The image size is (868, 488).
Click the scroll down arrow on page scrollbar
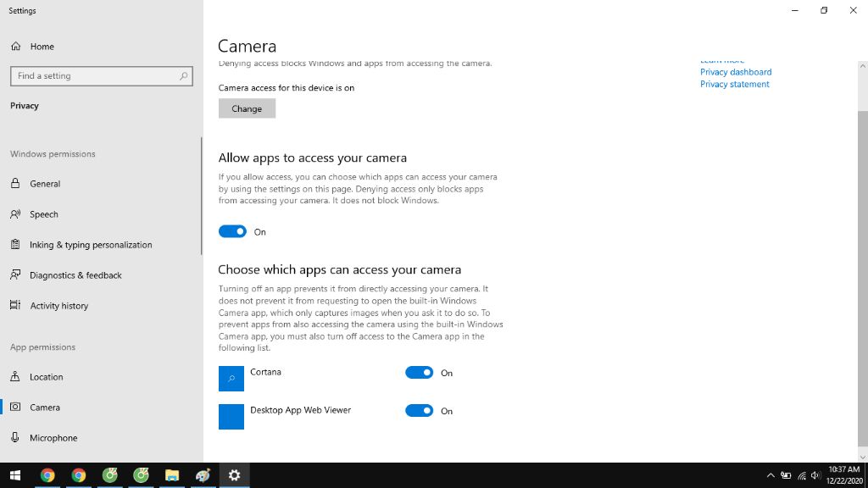click(x=862, y=457)
